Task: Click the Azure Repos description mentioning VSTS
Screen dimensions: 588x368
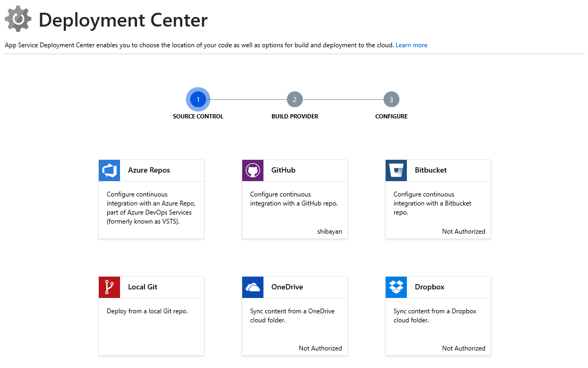Action: click(x=151, y=208)
